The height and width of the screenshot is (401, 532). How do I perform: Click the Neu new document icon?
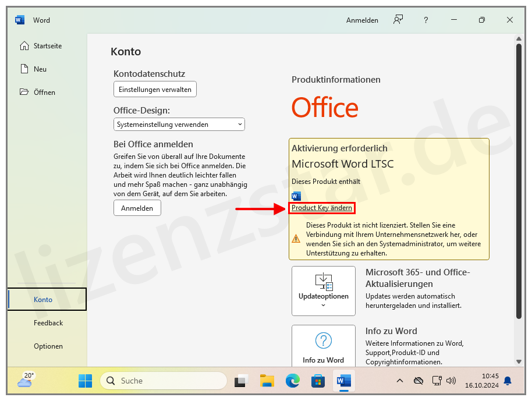24,69
